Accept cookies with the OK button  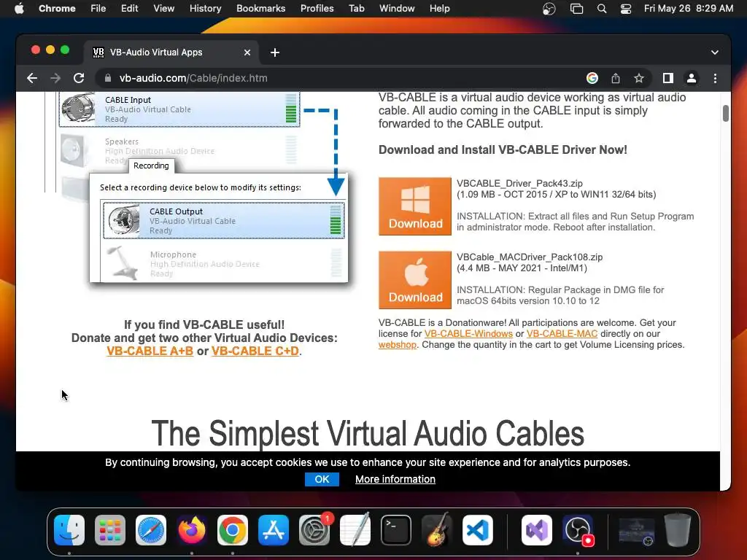tap(322, 479)
